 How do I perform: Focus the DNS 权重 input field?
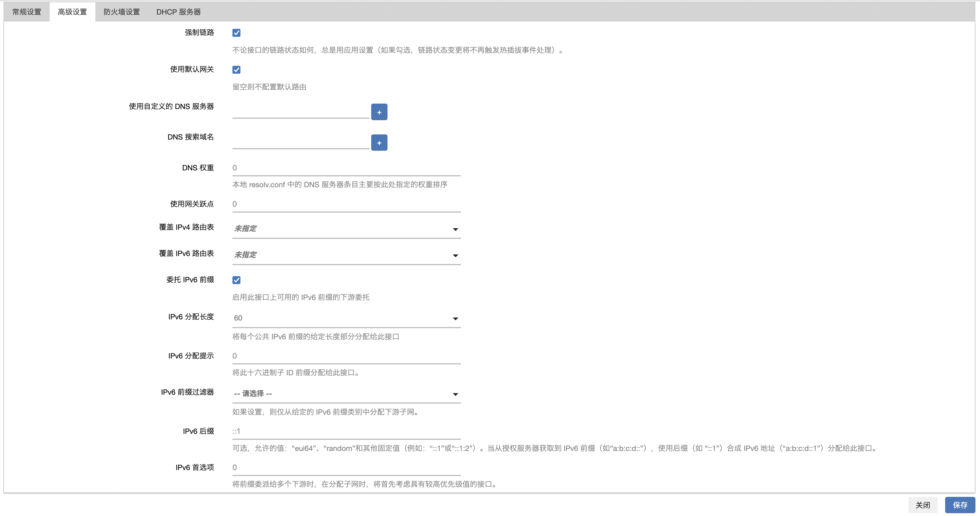pos(346,168)
